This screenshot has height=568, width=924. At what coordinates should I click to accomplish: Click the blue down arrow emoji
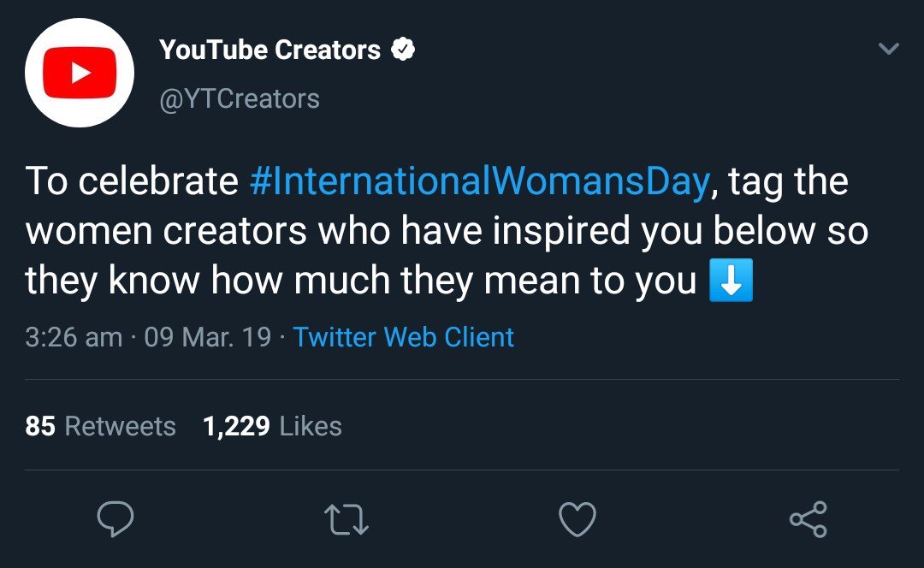(731, 283)
